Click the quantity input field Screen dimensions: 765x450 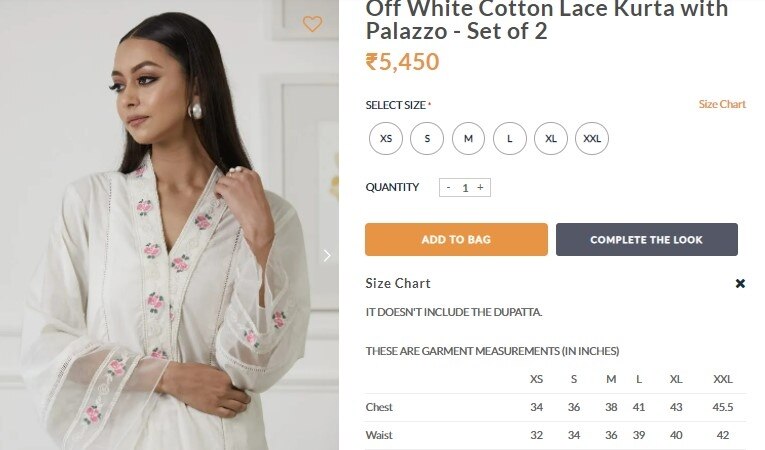click(464, 187)
